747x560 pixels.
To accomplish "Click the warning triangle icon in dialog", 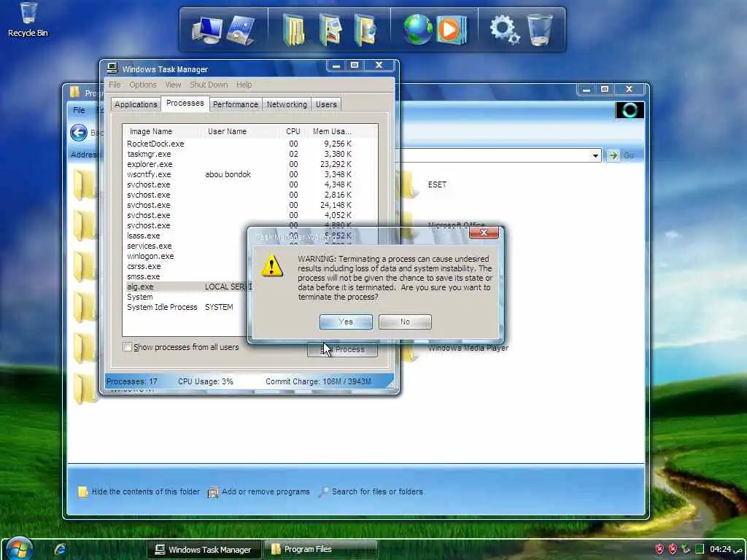I will (272, 265).
